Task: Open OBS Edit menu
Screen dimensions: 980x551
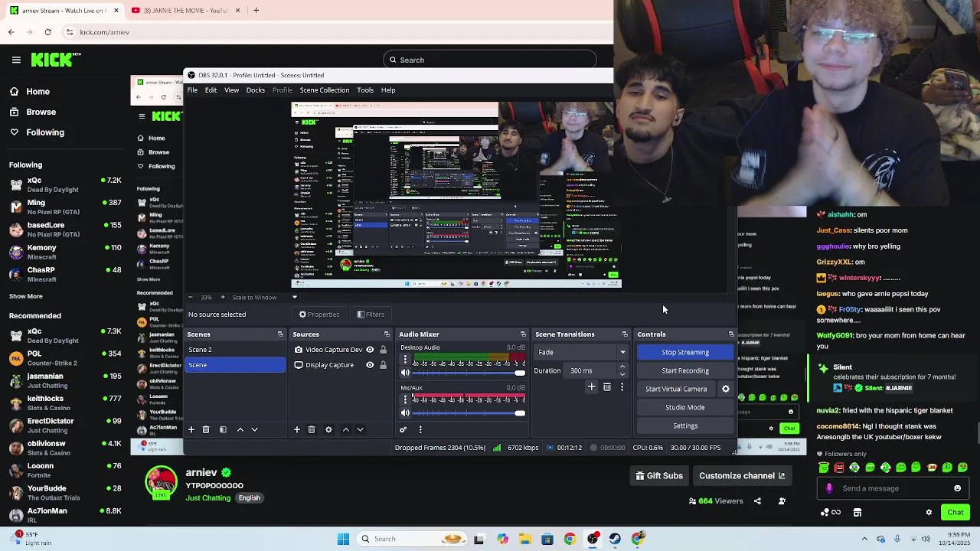Action: [x=211, y=90]
